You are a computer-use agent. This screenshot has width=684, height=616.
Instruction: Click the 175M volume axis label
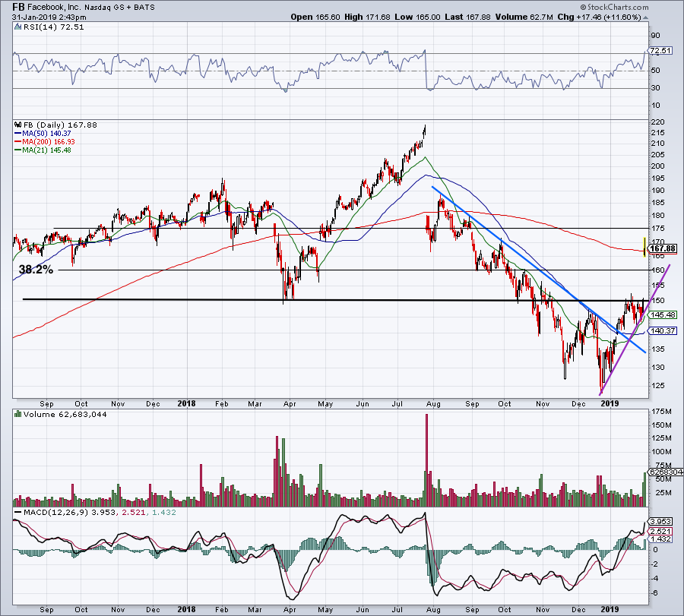point(661,411)
